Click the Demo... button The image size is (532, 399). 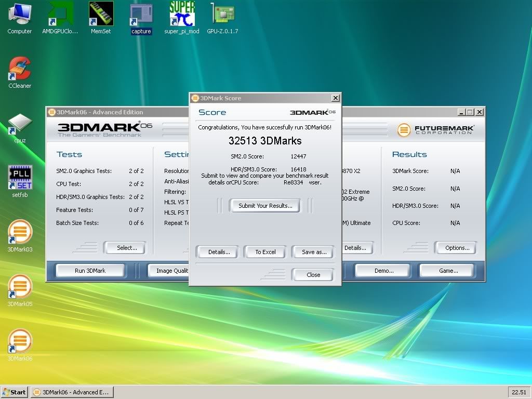point(384,270)
